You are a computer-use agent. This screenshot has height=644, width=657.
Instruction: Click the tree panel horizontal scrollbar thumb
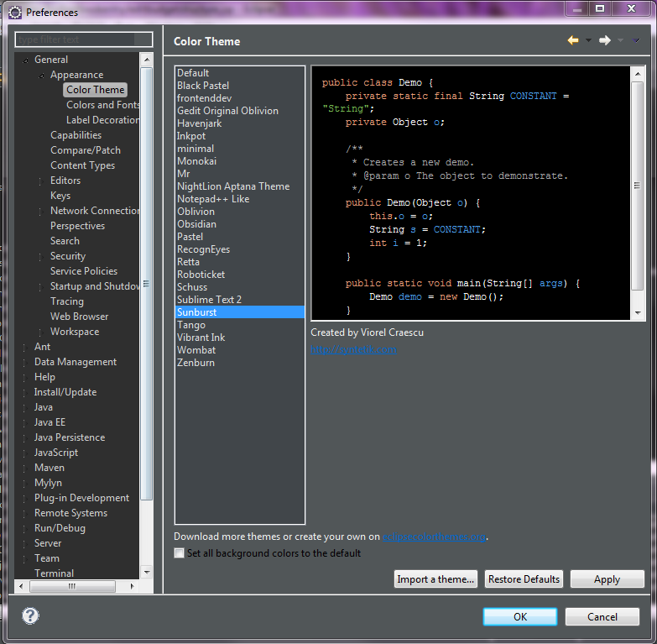coord(72,586)
